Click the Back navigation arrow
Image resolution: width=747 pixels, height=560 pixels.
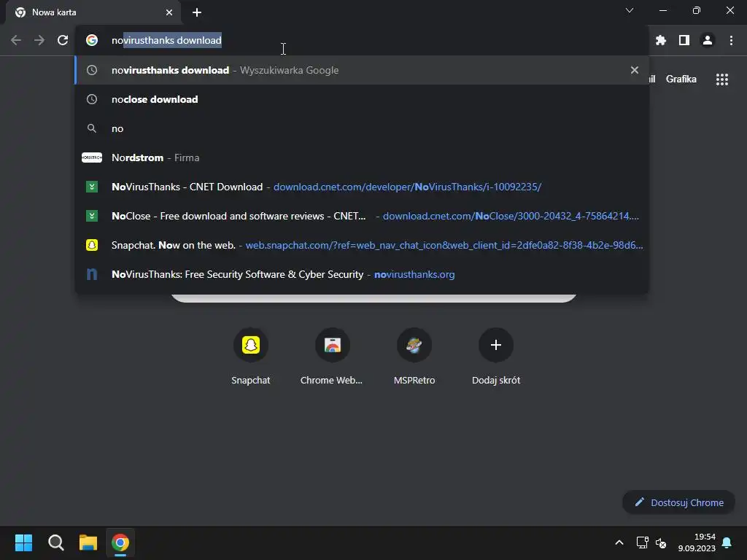[x=16, y=41]
